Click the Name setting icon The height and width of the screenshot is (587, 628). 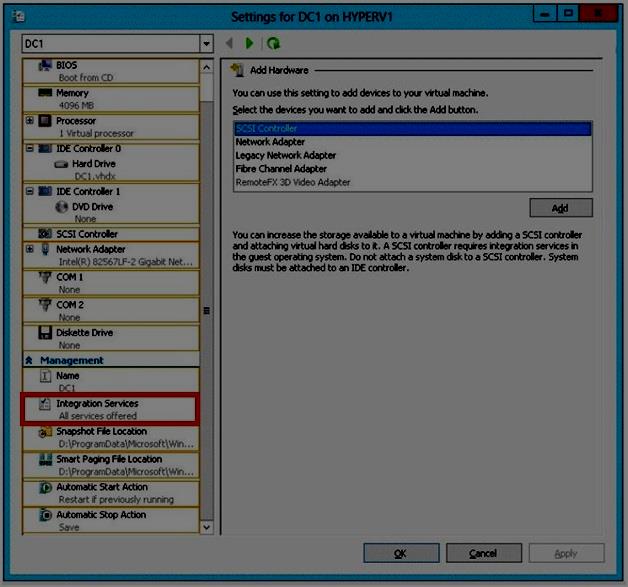pyautogui.click(x=45, y=376)
